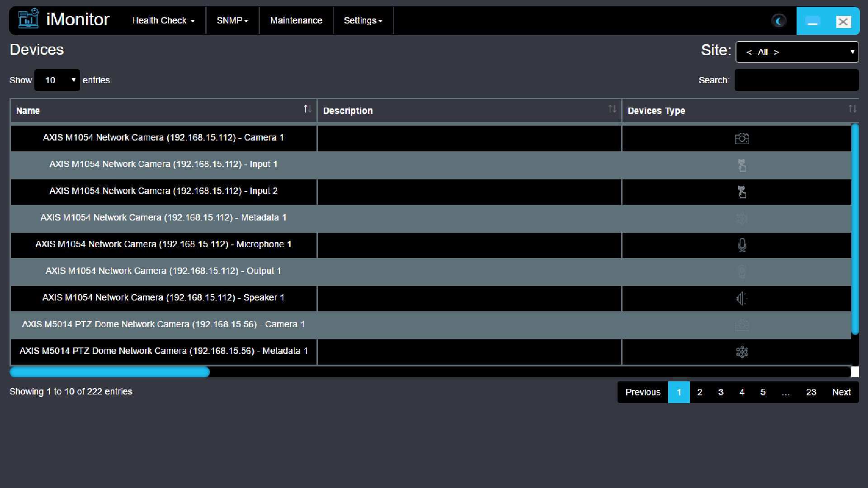Screen dimensions: 868x488
Task: Select pagination page 5
Action: tap(763, 392)
